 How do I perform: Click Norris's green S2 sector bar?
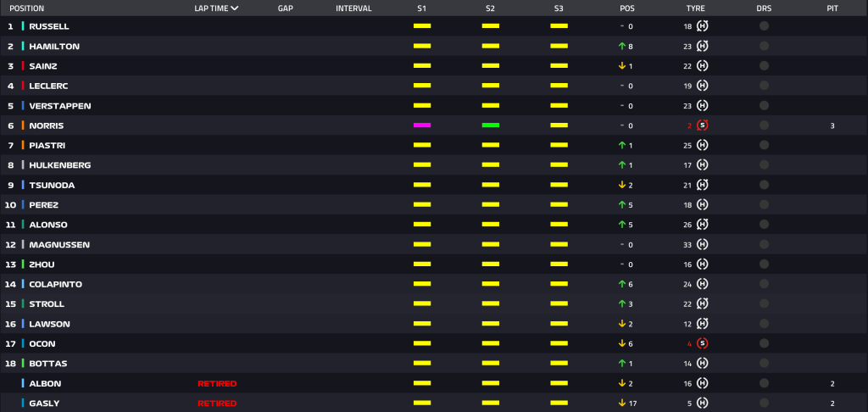coord(491,125)
